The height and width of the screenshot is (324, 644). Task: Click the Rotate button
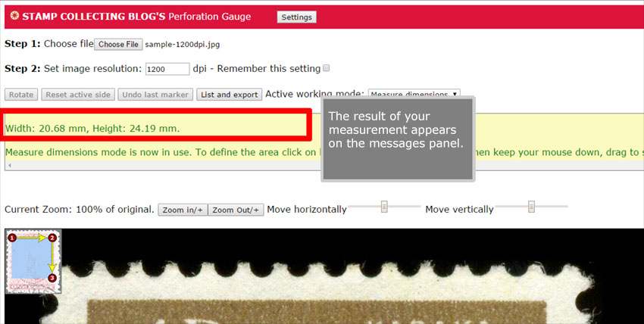click(21, 95)
